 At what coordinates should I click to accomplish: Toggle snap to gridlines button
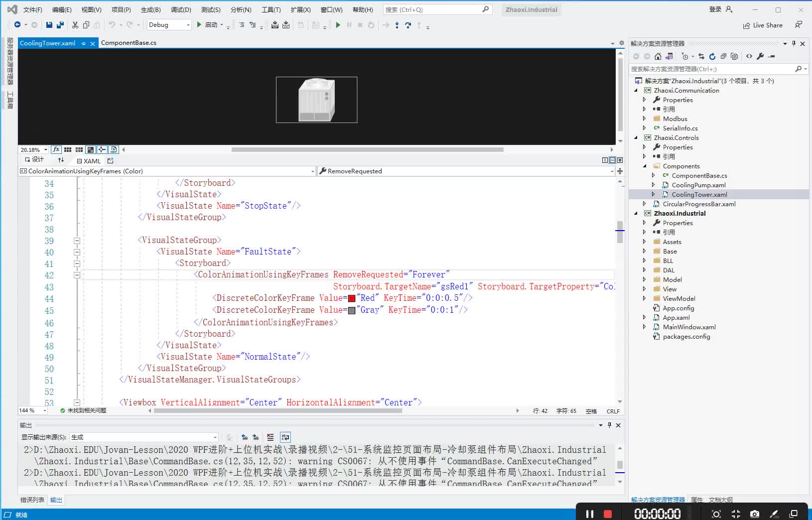click(x=79, y=149)
